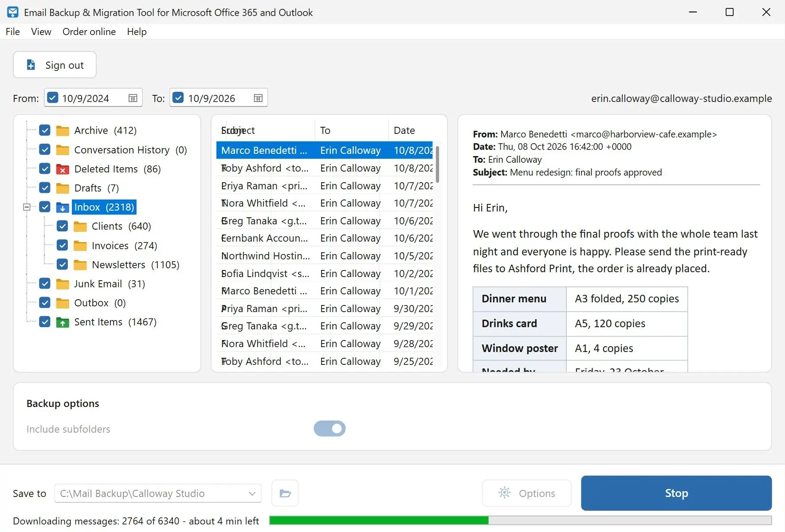Click the green download progress bar
This screenshot has width=785, height=532.
tap(379, 520)
